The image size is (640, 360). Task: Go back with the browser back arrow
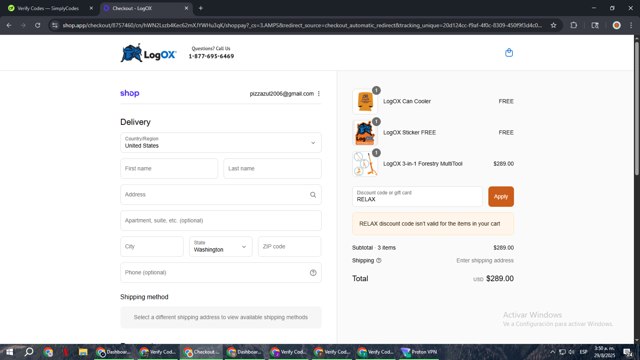point(9,25)
